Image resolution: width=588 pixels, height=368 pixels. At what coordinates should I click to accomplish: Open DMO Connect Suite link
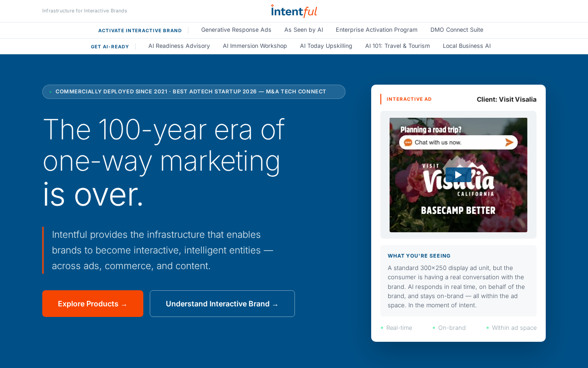457,30
